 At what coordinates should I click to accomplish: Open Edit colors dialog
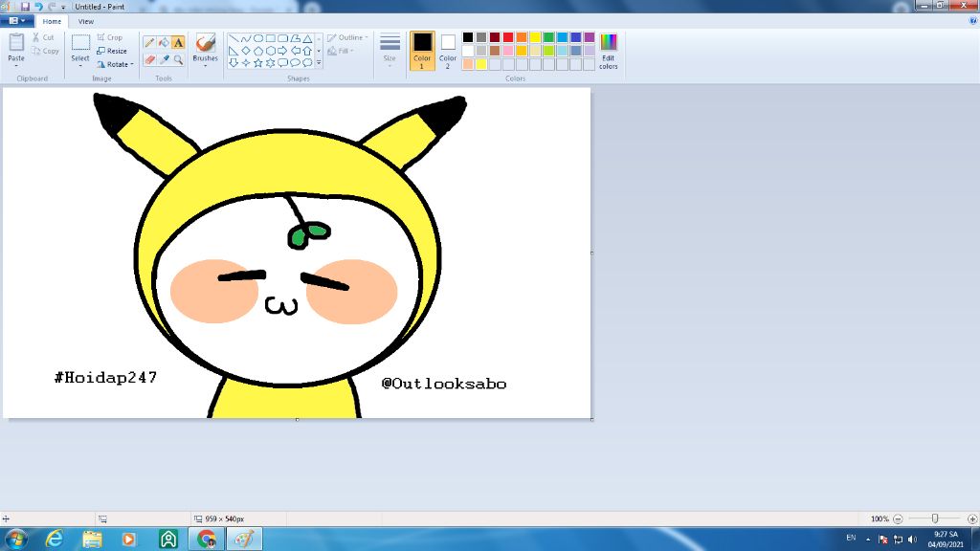pyautogui.click(x=608, y=51)
